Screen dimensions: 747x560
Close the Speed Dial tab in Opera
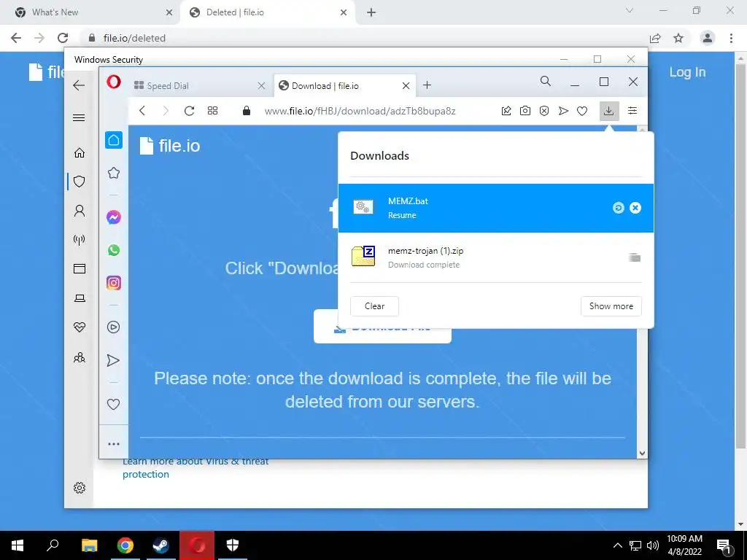click(x=261, y=86)
